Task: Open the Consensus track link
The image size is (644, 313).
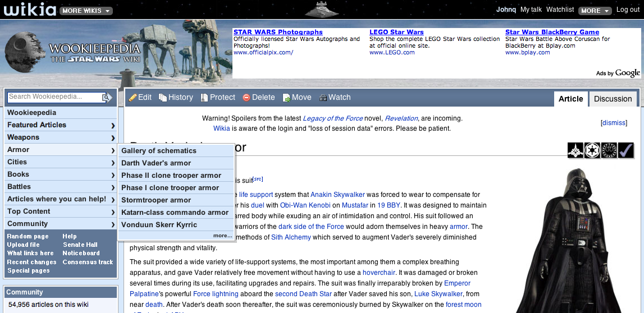Action: tap(88, 262)
